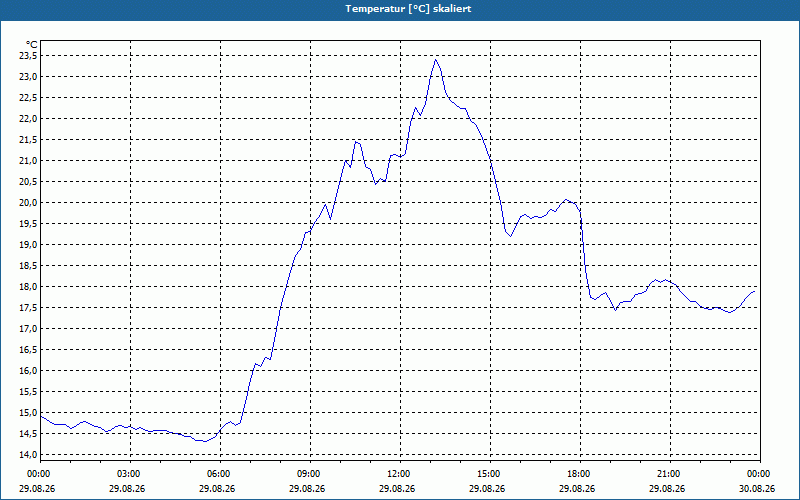Click the °C unit label on the y-axis

click(x=31, y=45)
